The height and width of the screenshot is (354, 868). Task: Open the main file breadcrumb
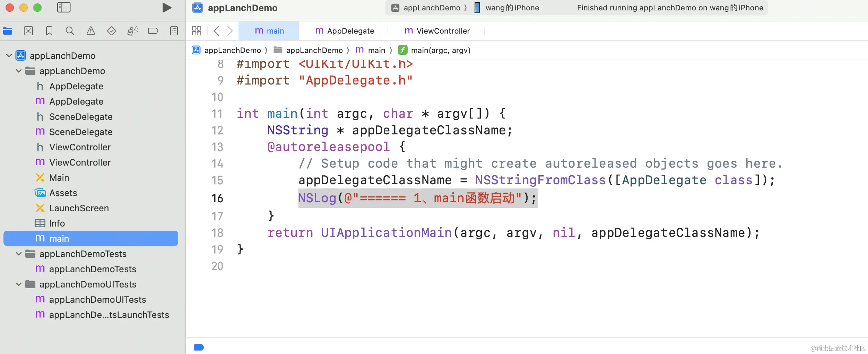pos(370,50)
